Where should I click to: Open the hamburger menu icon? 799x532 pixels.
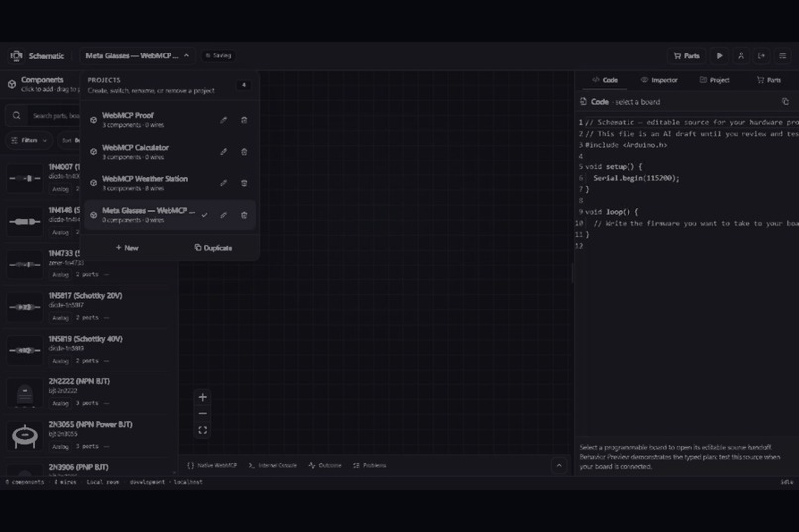tap(783, 56)
